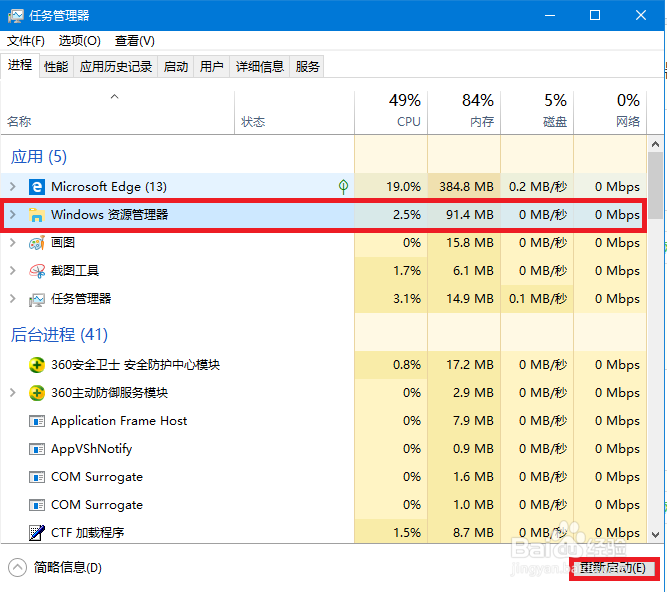This screenshot has height=592, width=667.
Task: Switch to the 详细信息 tab
Action: pyautogui.click(x=259, y=67)
